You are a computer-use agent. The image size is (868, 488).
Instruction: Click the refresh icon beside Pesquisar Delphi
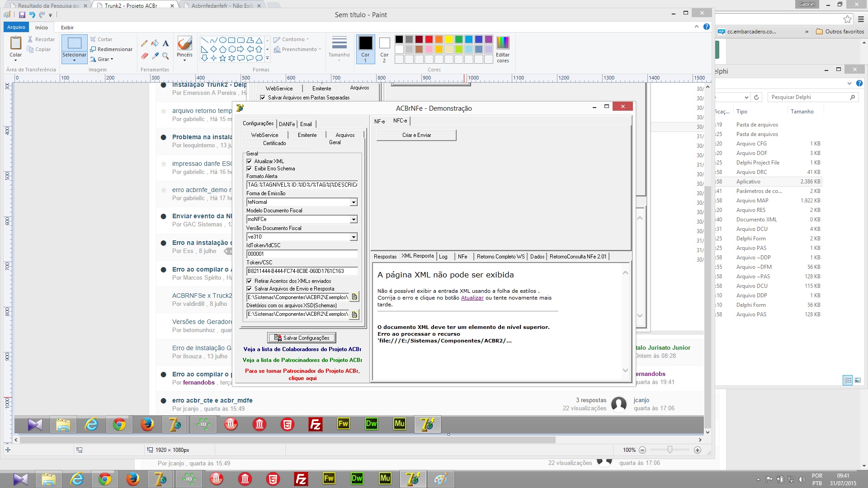pyautogui.click(x=756, y=97)
